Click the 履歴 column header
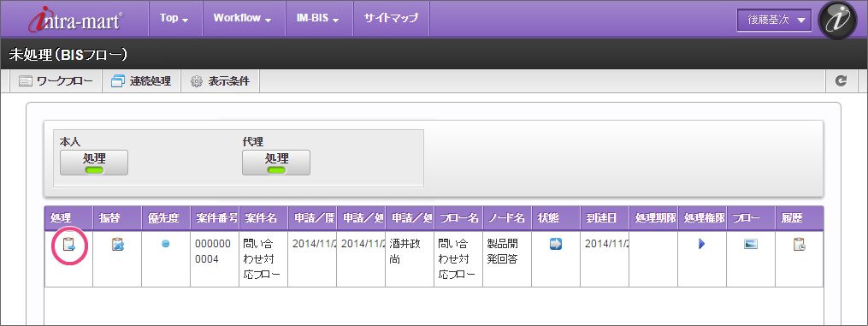 [800, 218]
